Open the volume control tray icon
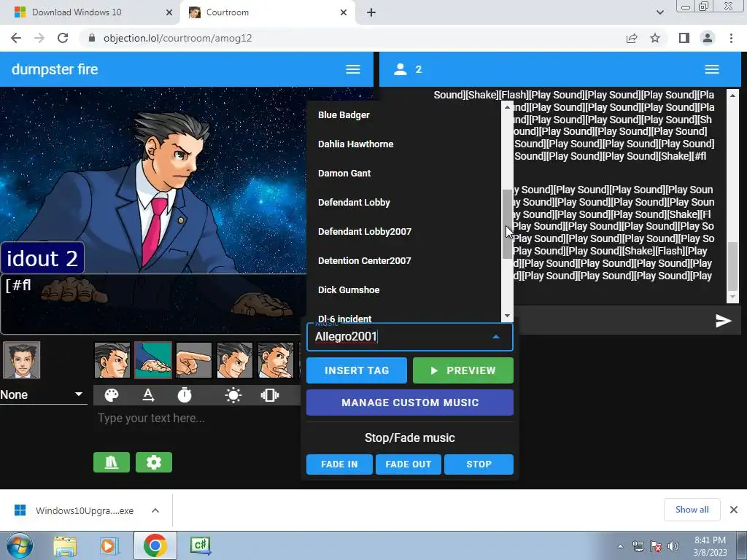Screen dimensions: 747x560 point(673,546)
